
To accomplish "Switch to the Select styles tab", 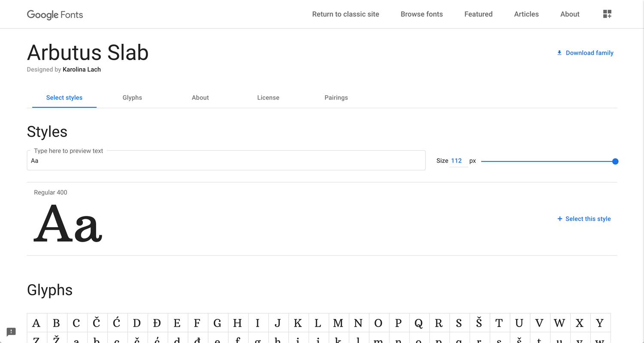I will click(x=64, y=98).
